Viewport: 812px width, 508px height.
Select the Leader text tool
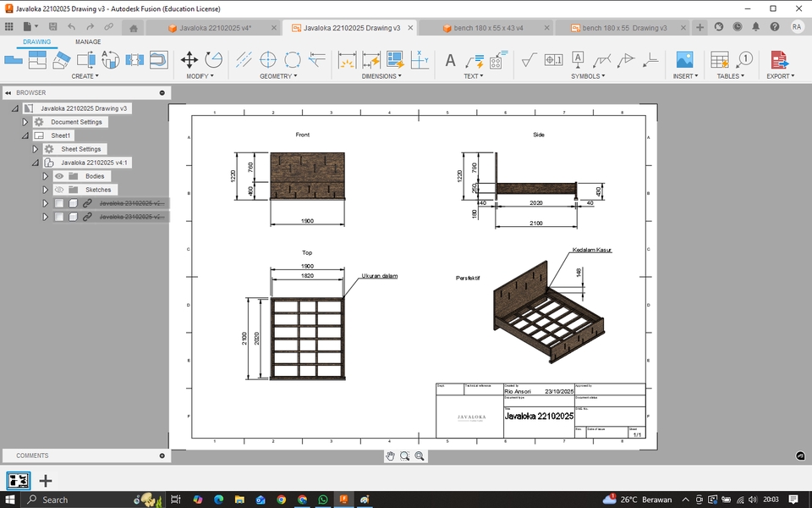(475, 61)
